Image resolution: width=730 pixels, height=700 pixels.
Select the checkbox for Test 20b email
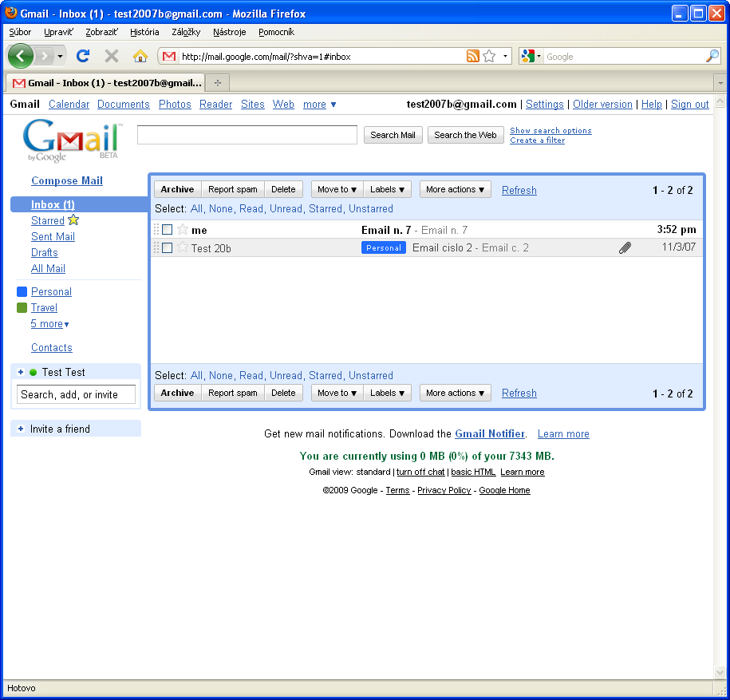[167, 247]
